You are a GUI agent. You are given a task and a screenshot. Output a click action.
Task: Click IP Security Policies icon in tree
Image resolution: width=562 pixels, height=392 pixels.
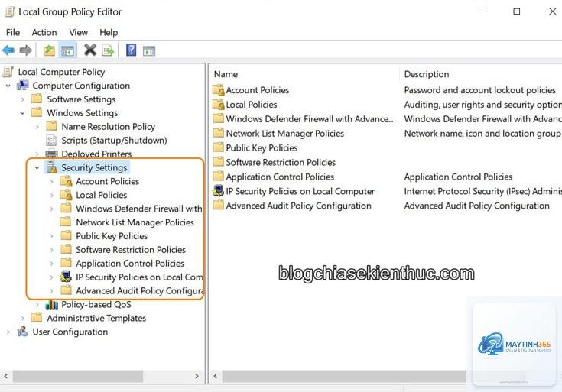point(67,277)
